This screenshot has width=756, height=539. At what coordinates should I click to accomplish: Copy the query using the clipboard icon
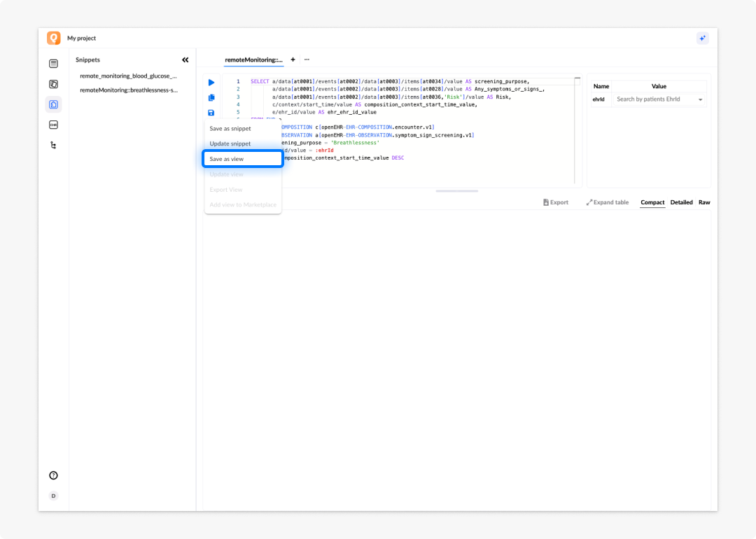(211, 97)
